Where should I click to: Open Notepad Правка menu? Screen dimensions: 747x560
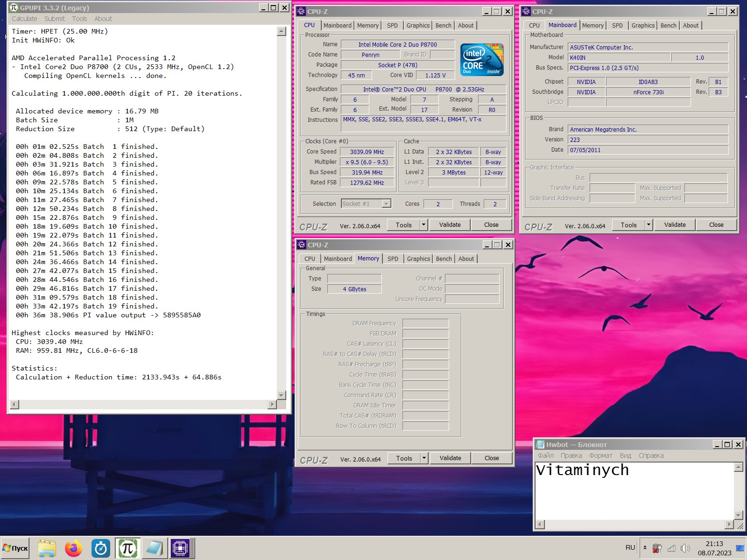[571, 455]
